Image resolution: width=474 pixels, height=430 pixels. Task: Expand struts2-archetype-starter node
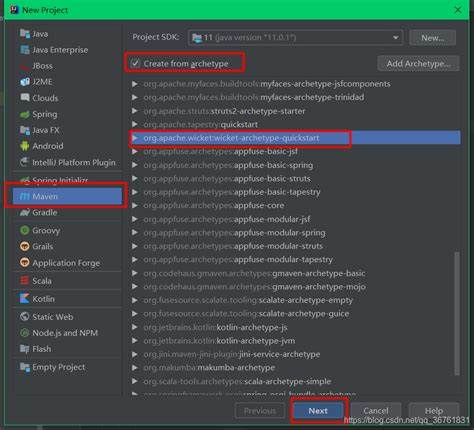click(134, 111)
